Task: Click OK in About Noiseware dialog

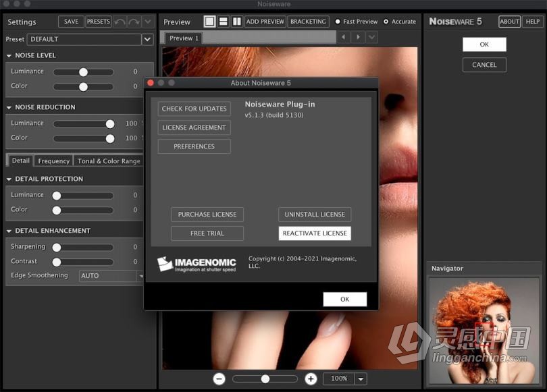Action: click(x=344, y=300)
